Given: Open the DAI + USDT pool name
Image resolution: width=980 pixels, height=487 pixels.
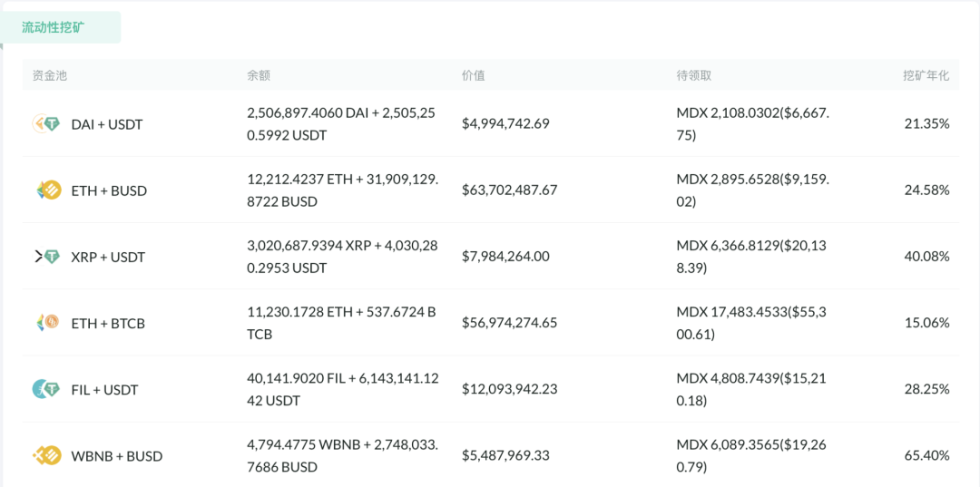Looking at the screenshot, I should click(107, 124).
